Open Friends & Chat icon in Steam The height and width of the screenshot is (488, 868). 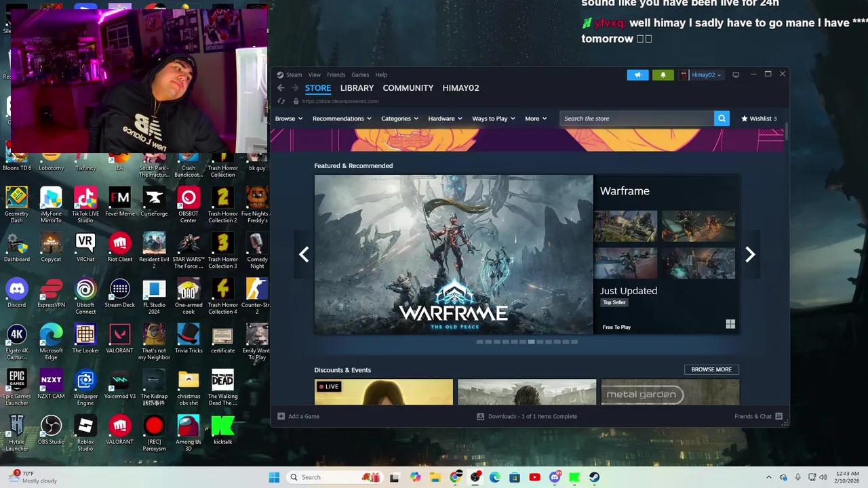point(778,416)
